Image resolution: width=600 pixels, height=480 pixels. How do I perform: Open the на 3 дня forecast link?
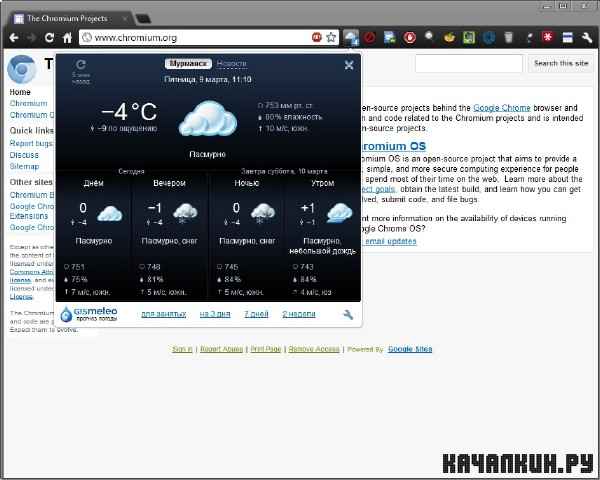[x=215, y=314]
